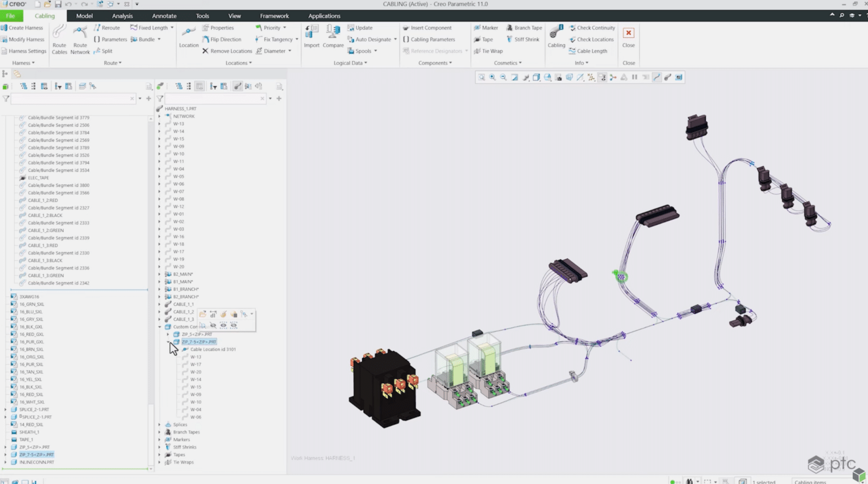Screen dimensions: 868x484
Task: Toggle thick cable display in graphics toolbar
Action: (x=668, y=77)
